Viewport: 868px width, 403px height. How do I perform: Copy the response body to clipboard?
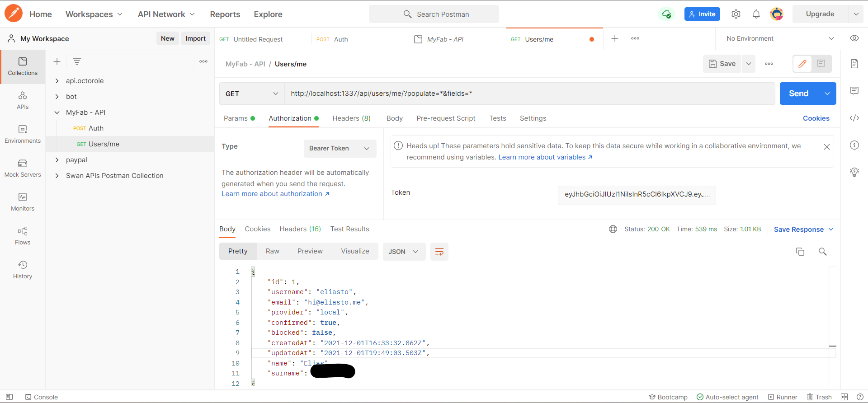pos(800,252)
